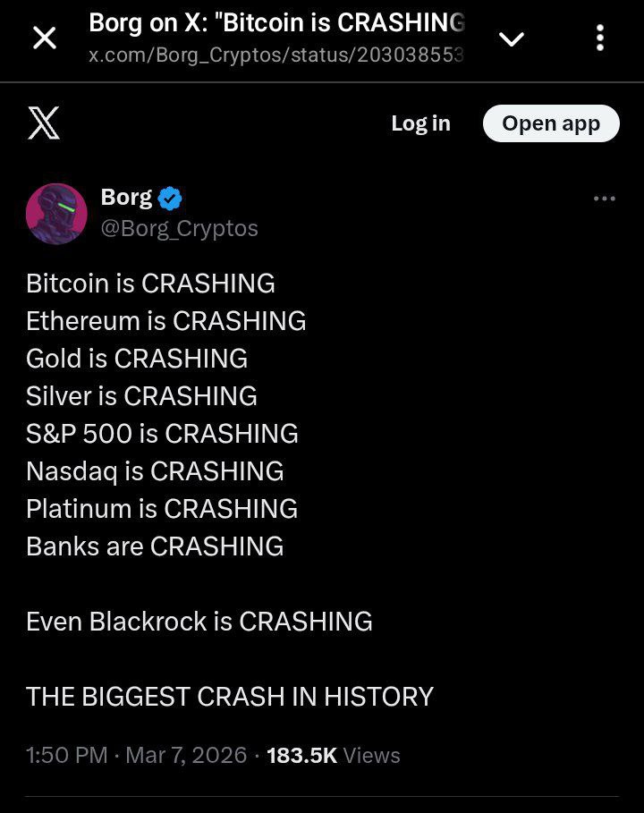The width and height of the screenshot is (644, 813).
Task: Click the 1:50 PM post timestamp
Action: coord(67,755)
